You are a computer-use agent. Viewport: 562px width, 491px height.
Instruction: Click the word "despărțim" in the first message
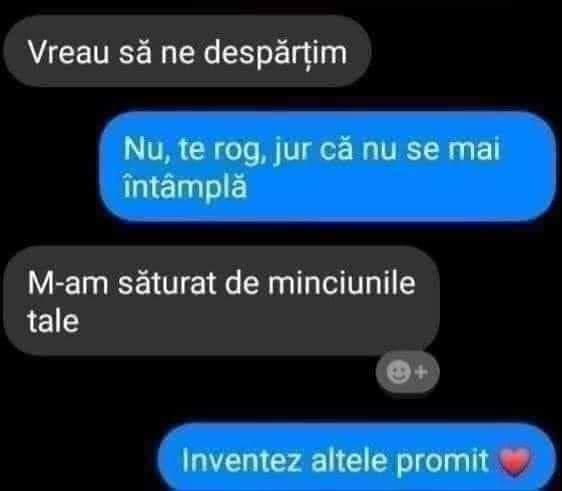[275, 54]
